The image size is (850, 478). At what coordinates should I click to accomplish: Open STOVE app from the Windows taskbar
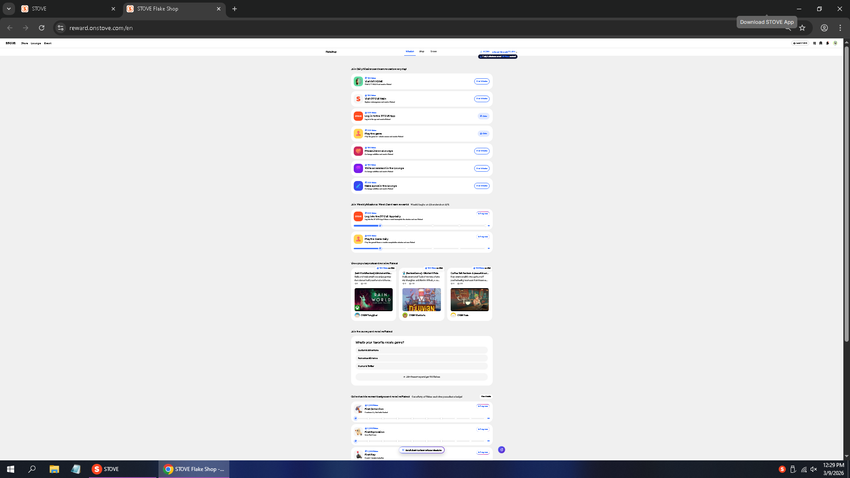point(106,468)
